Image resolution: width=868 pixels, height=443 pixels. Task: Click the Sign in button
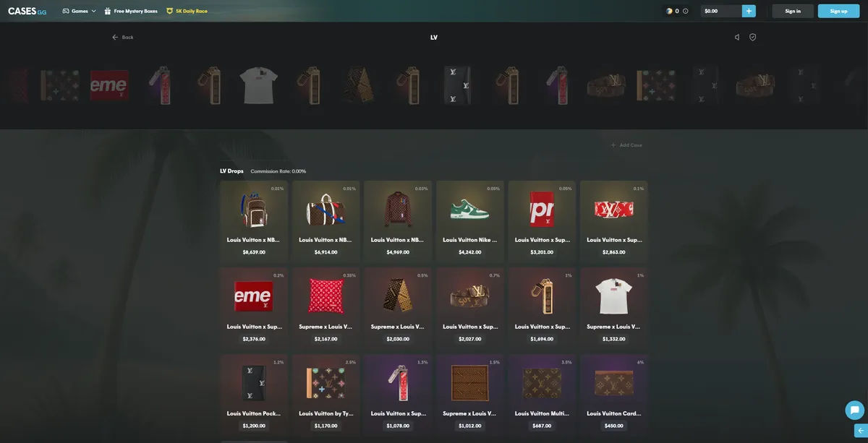click(x=793, y=11)
